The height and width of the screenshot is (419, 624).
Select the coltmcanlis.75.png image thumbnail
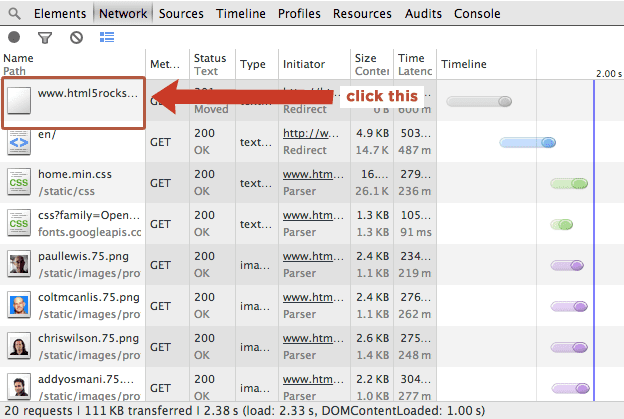tap(20, 305)
